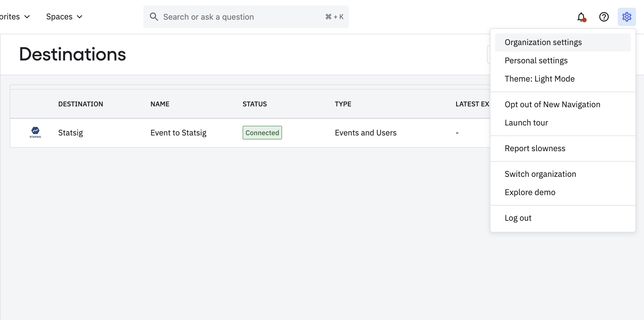
Task: Open Organization settings
Action: (x=543, y=42)
